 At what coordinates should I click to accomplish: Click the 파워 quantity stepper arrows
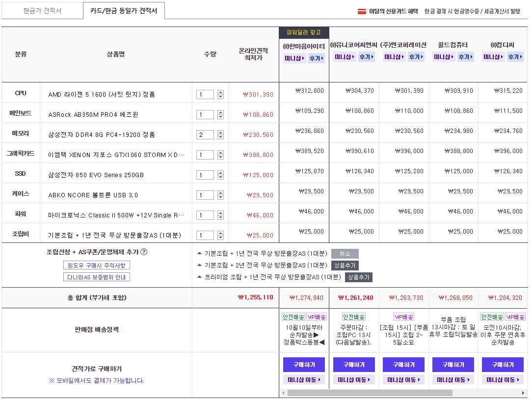[220, 215]
